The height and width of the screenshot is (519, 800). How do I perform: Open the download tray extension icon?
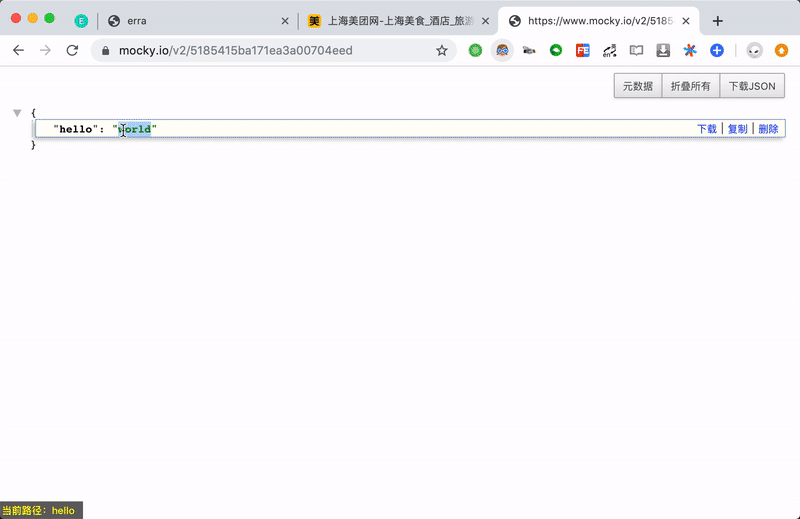[x=663, y=50]
